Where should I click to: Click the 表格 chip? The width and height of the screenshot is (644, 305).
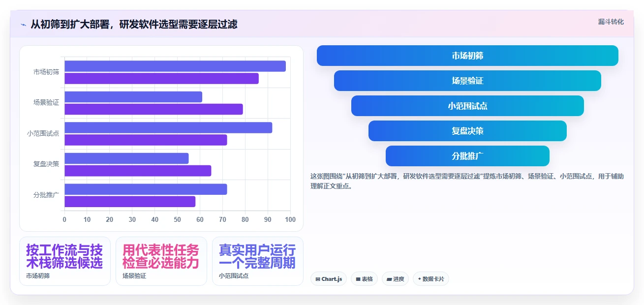[x=364, y=279]
